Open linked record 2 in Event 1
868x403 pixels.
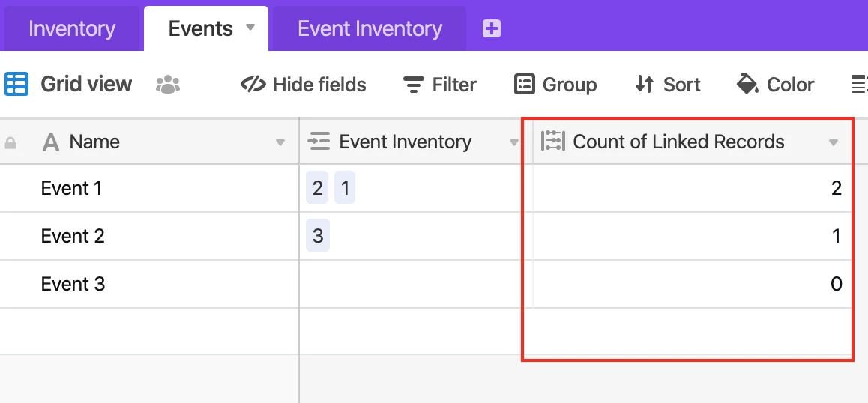[317, 188]
